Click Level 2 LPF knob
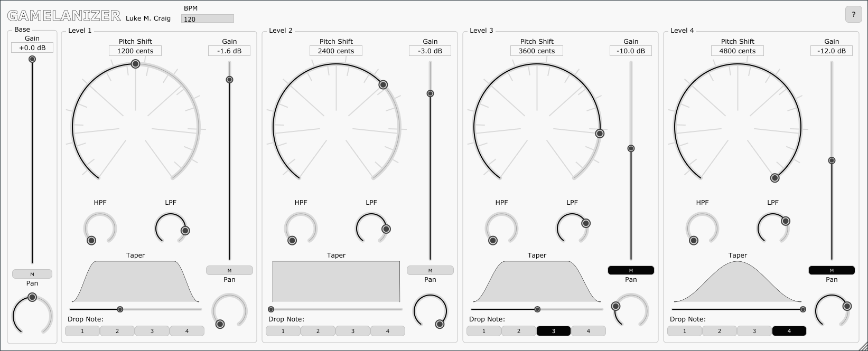Screen dimensions: 868x351 click(372, 228)
